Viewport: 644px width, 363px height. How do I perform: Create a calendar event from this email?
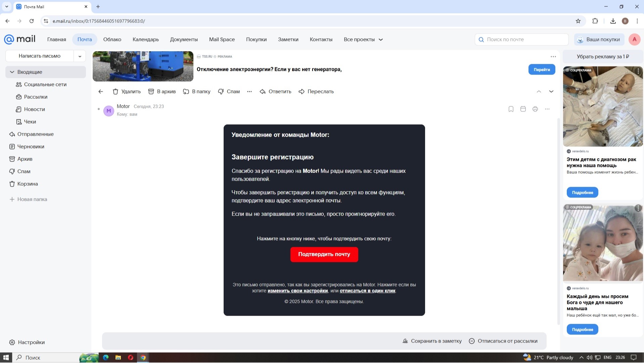pyautogui.click(x=523, y=109)
